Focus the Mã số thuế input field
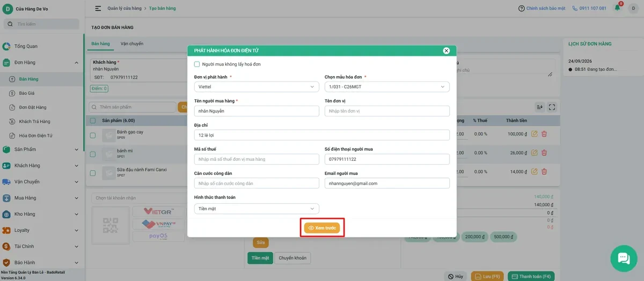Viewport: 644px width, 281px height. pyautogui.click(x=257, y=159)
